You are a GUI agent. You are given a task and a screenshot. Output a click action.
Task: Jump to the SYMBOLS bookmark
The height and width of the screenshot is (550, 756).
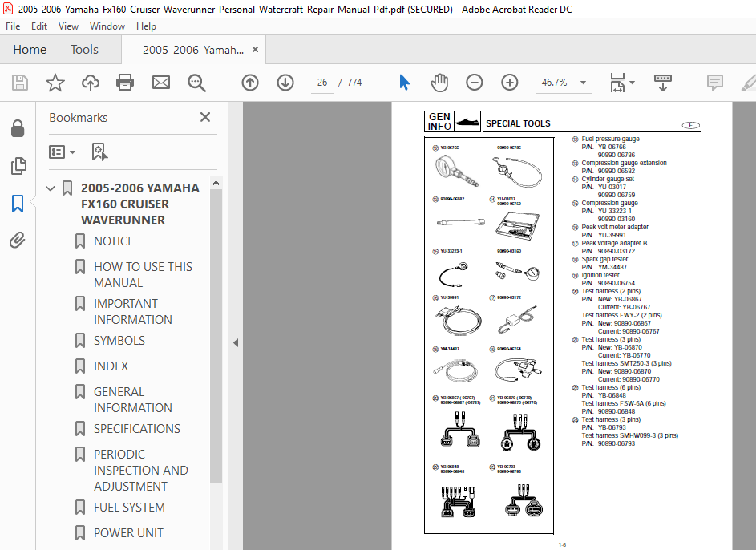(x=119, y=340)
